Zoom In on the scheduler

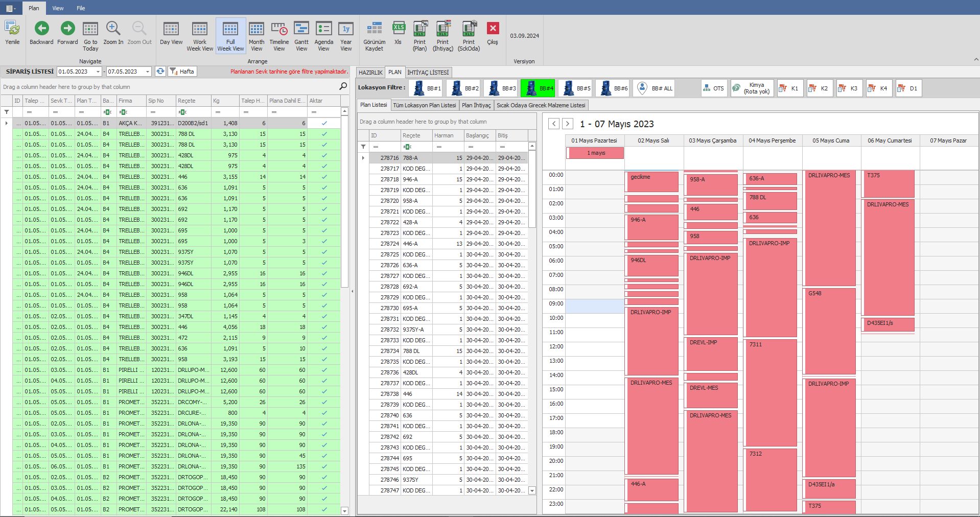coord(113,33)
